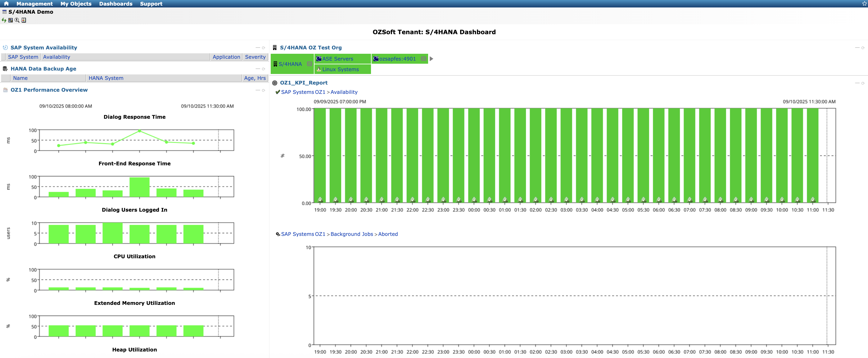Screen dimensions: 868x358
Task: Click the magnifier alert search toolbar icon
Action: click(x=17, y=20)
